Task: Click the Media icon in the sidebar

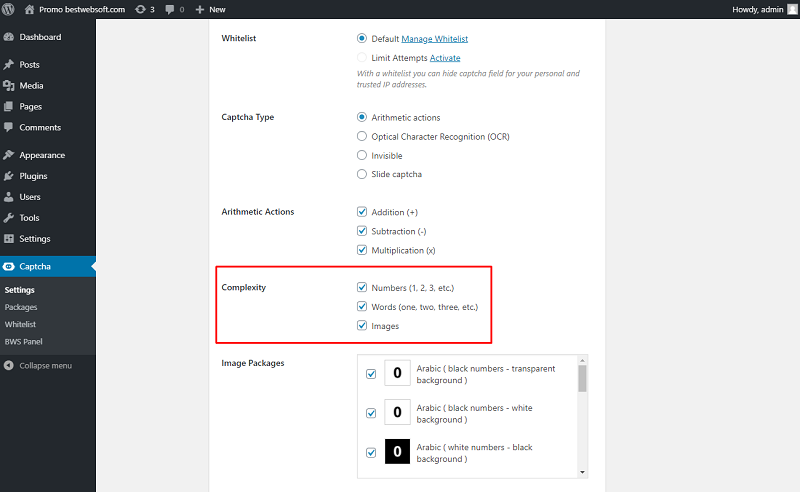Action: [9, 85]
